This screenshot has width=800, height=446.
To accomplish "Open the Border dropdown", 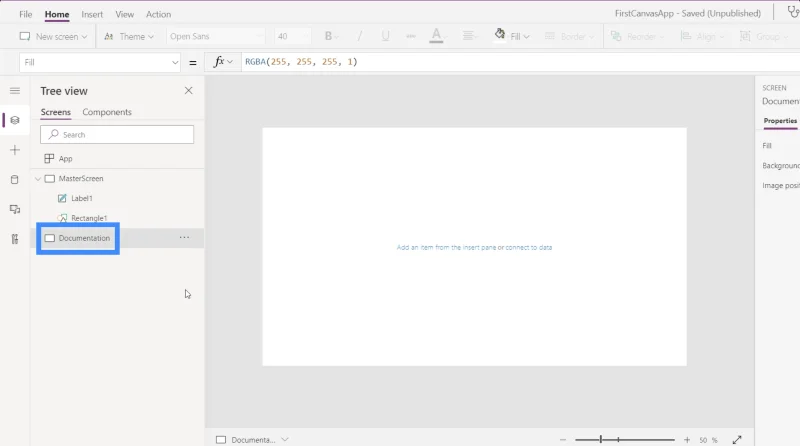I will 569,36.
